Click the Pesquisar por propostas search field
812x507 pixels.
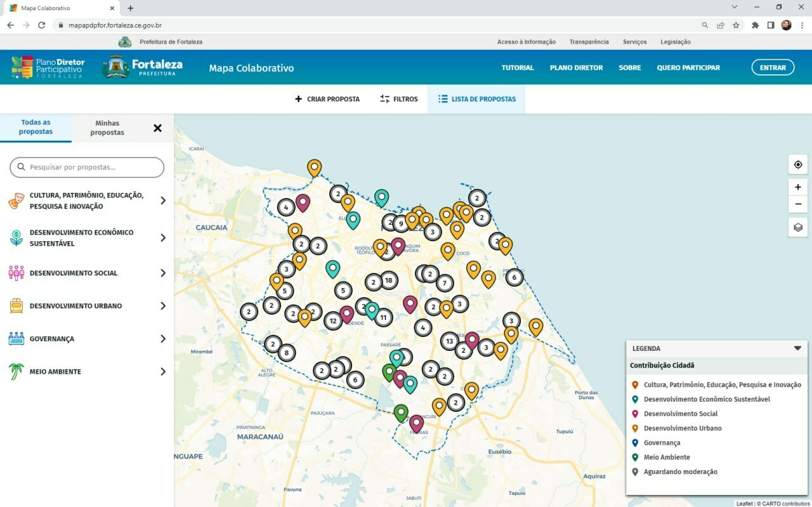(87, 168)
